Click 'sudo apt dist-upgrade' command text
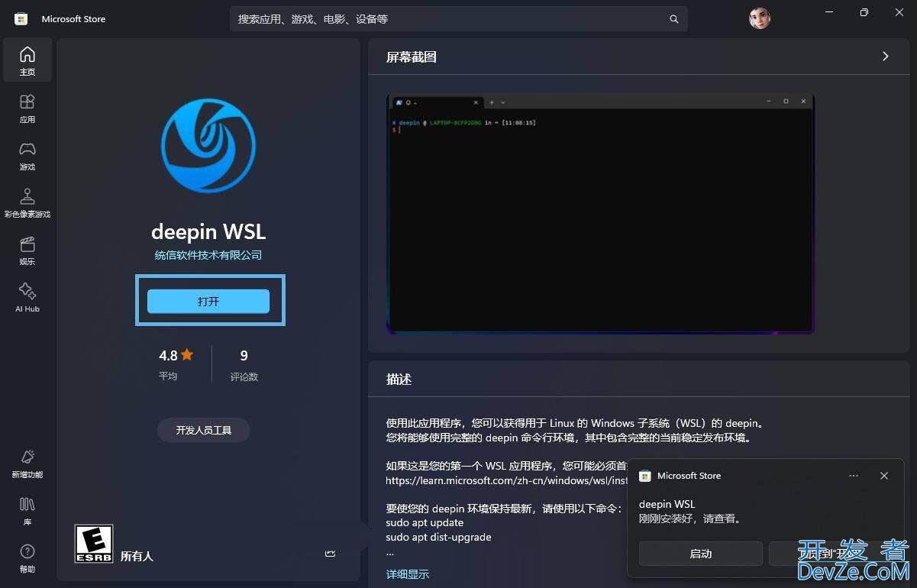Image resolution: width=917 pixels, height=588 pixels. [x=438, y=538]
